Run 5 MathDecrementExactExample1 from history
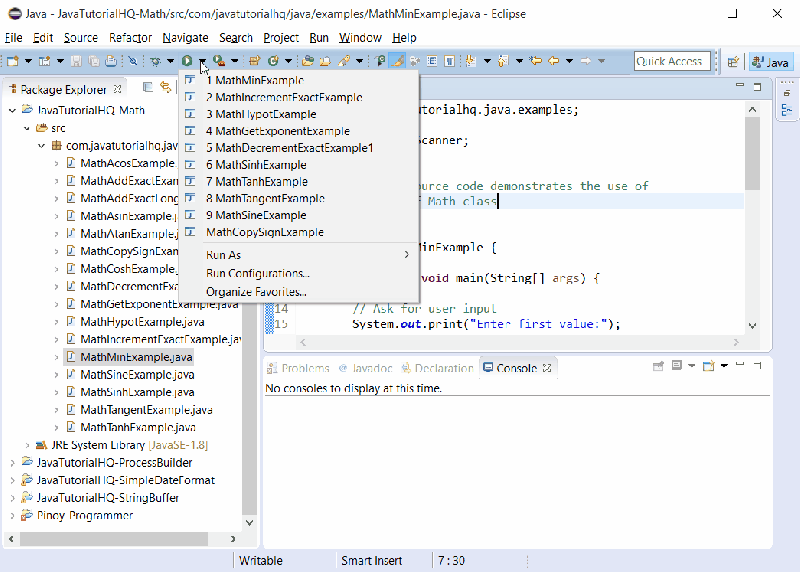This screenshot has height=572, width=800. click(x=299, y=148)
